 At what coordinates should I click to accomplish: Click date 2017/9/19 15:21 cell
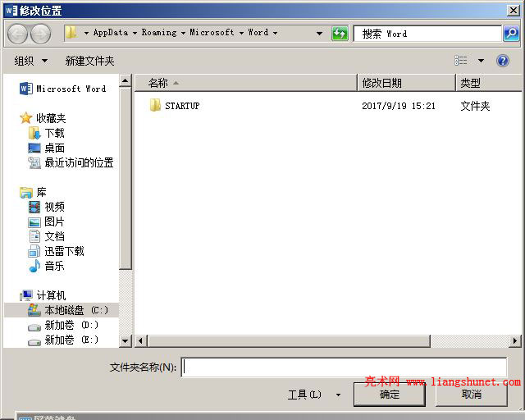tap(399, 106)
